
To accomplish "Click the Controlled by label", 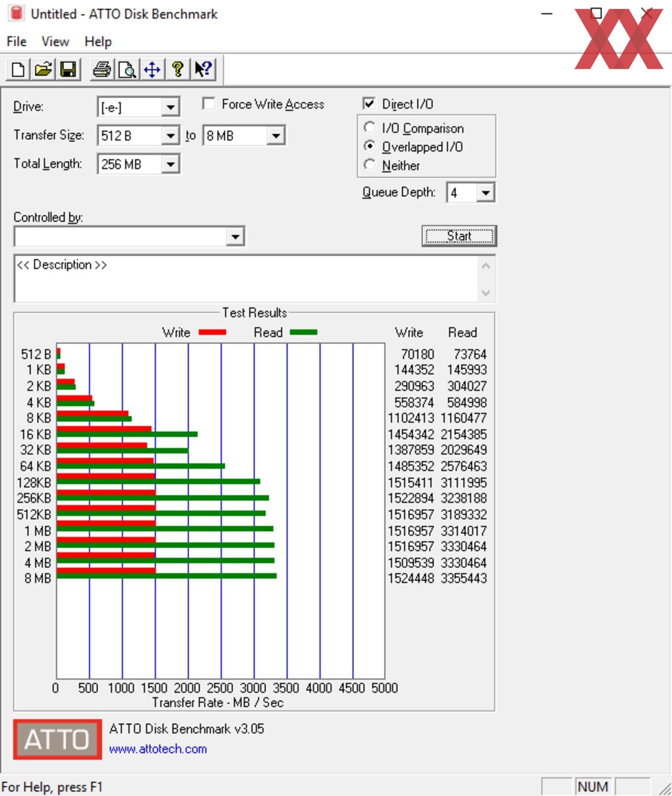I will (48, 217).
